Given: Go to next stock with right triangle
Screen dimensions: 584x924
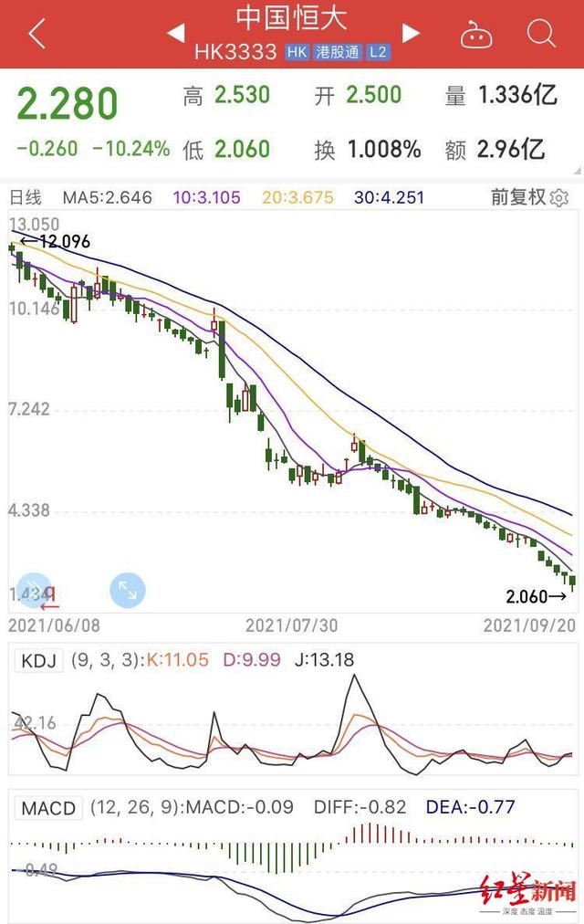Looking at the screenshot, I should (411, 34).
